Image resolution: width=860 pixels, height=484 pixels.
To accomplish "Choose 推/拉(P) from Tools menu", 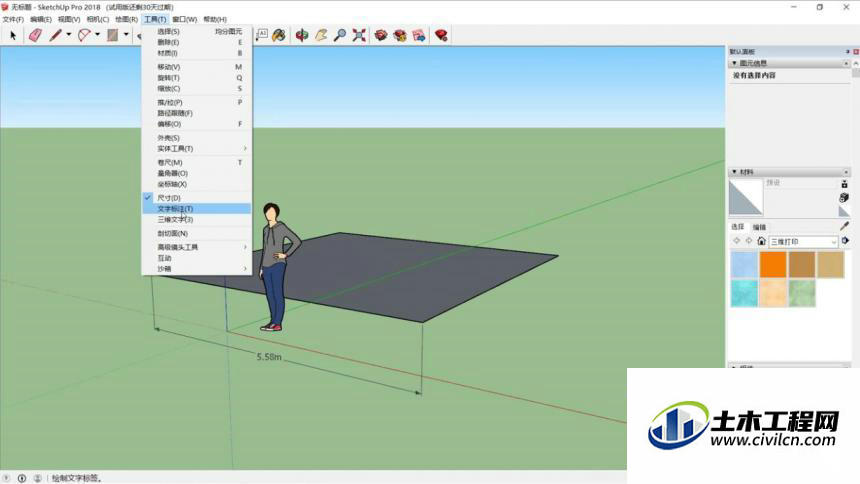I will tap(197, 102).
